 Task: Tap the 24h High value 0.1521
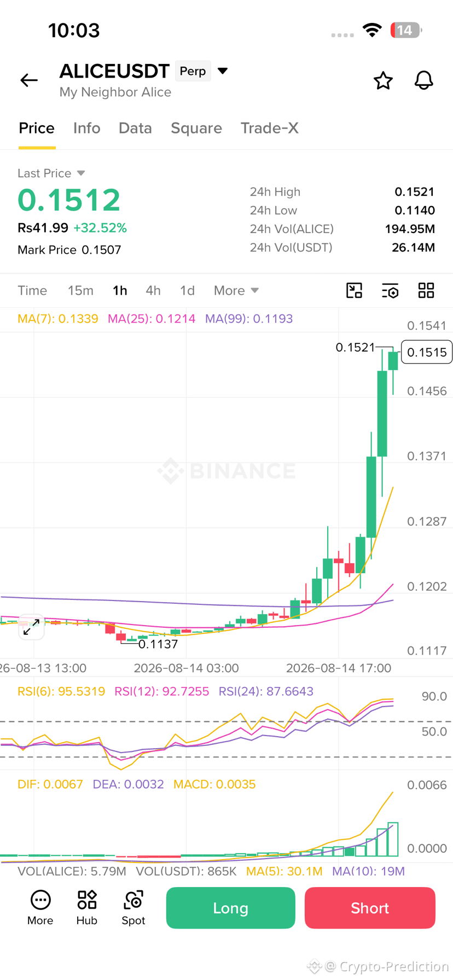pos(415,192)
